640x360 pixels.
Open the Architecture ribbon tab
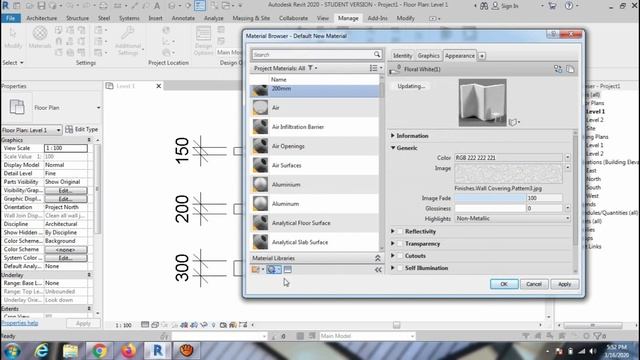point(42,18)
